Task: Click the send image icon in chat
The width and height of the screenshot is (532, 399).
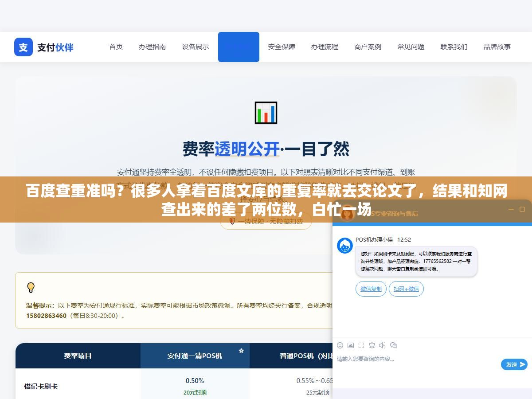Action: click(351, 345)
